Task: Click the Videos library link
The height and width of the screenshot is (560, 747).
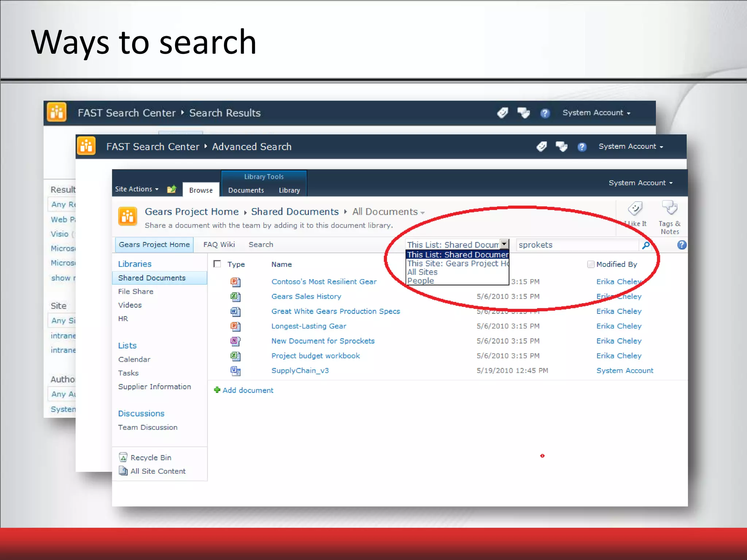Action: [130, 305]
